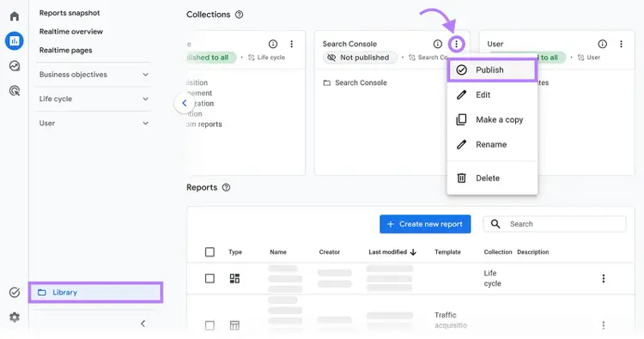Select Rename from the context menu
The image size is (644, 339).
492,144
